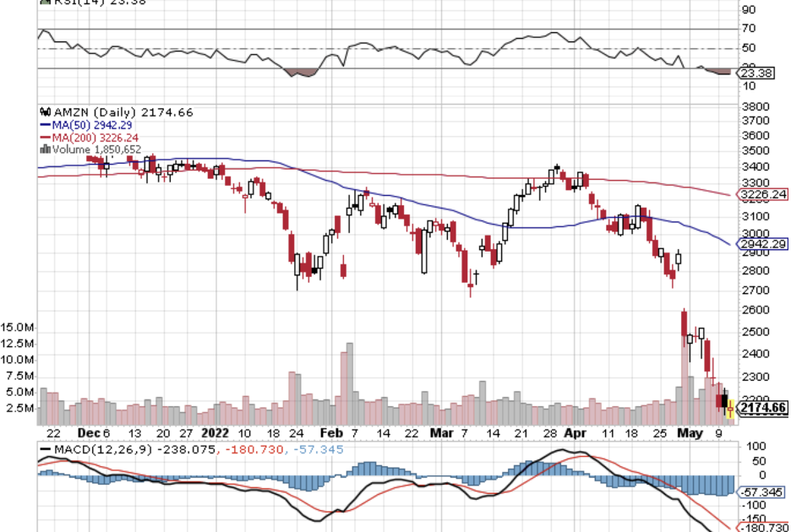Click the May month label on date axis
Viewport: 791px width, 532px height.
(x=687, y=432)
